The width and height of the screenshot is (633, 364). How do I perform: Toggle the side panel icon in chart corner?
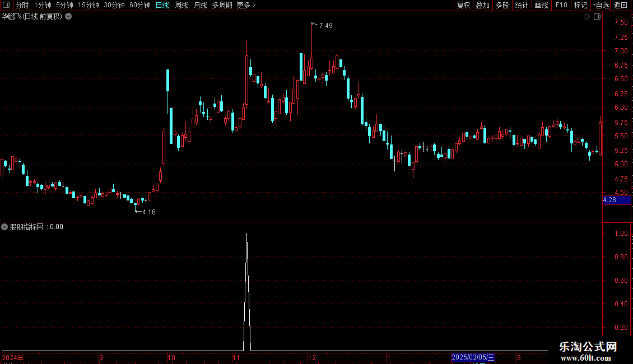[x=597, y=17]
